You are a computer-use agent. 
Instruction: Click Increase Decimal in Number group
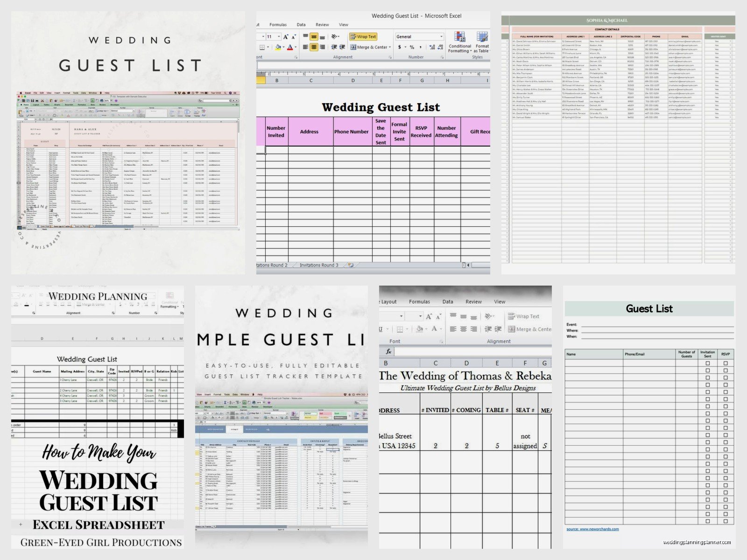(x=432, y=47)
